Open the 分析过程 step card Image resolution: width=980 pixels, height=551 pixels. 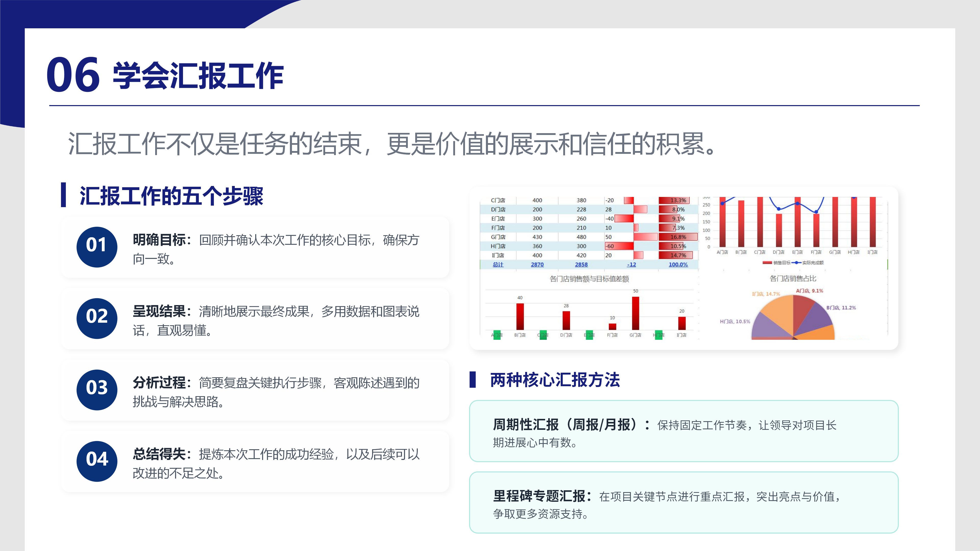[x=255, y=390]
